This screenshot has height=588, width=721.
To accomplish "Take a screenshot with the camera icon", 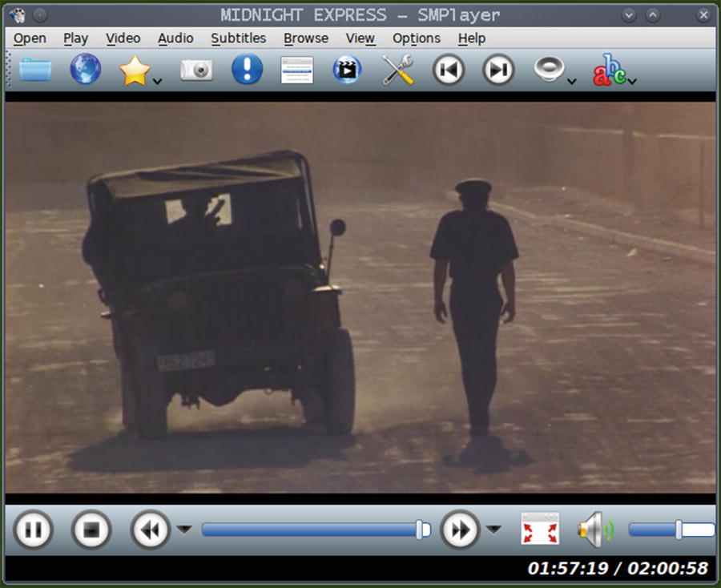I will [196, 70].
